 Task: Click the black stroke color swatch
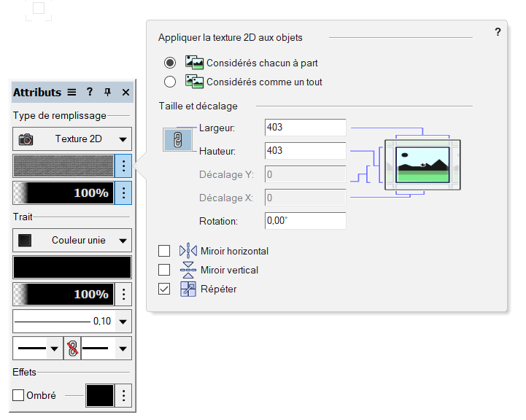coord(72,267)
